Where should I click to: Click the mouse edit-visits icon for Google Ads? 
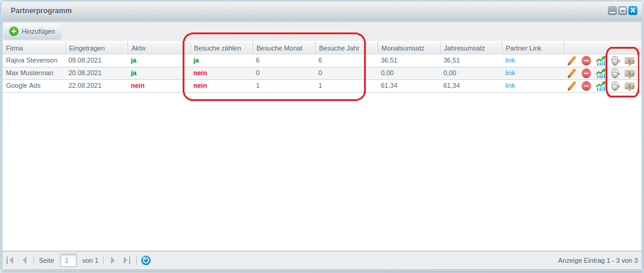[x=615, y=86]
